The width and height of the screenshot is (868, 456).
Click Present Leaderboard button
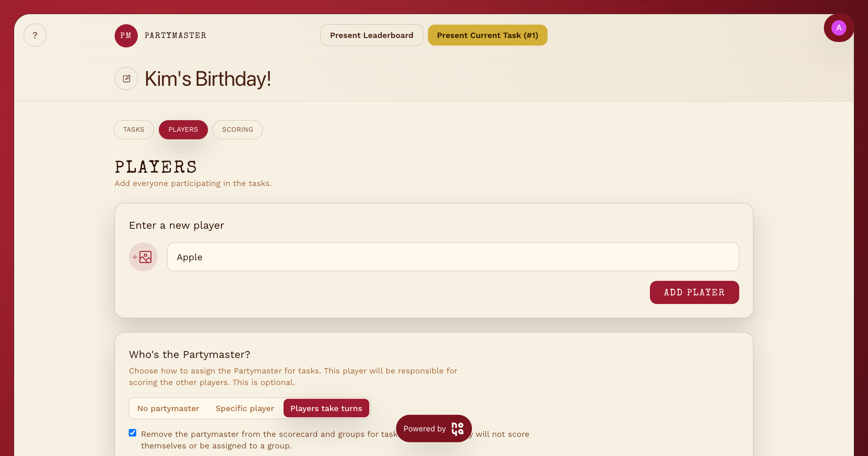click(x=371, y=35)
